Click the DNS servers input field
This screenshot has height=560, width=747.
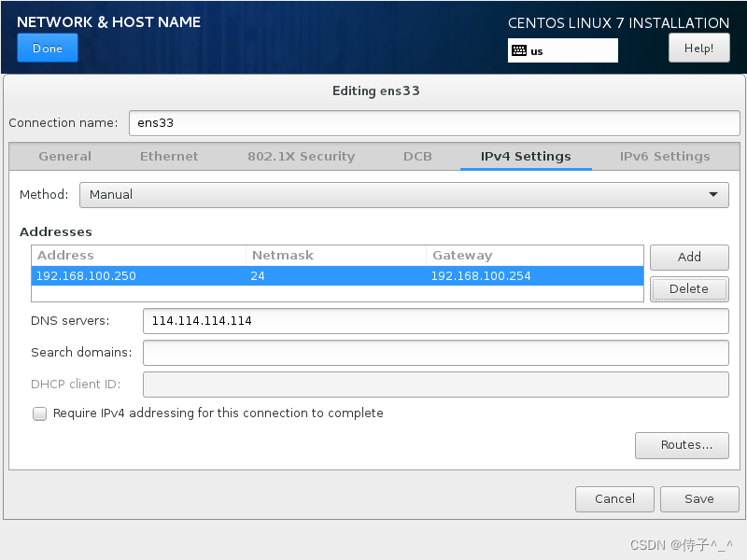point(435,321)
